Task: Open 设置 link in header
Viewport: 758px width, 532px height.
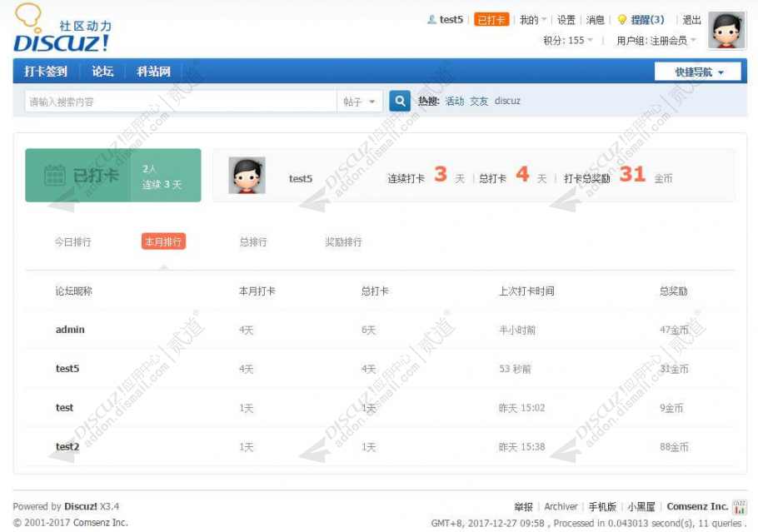Action: (566, 20)
